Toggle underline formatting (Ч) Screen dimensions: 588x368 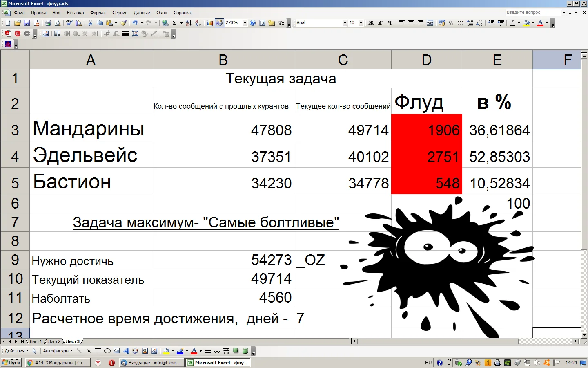coord(390,23)
